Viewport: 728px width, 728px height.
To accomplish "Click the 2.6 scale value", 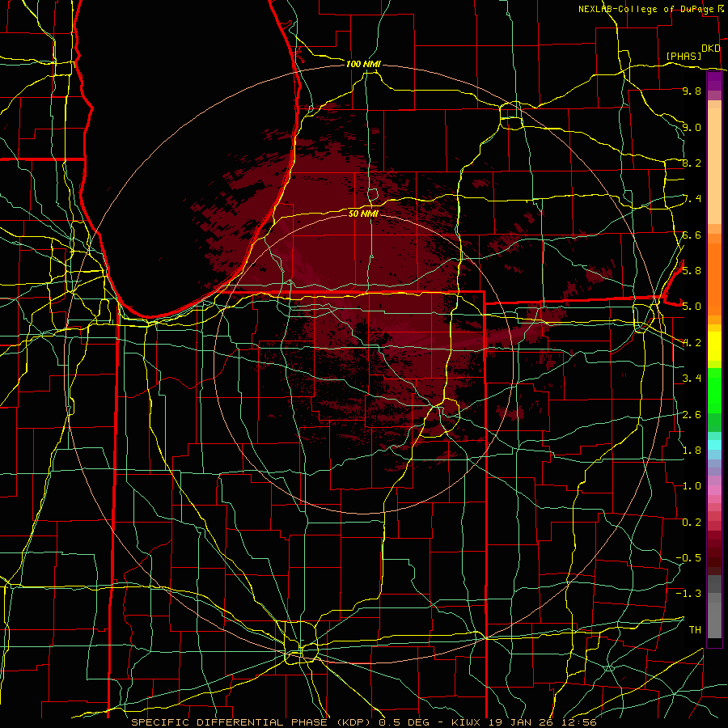I will [x=692, y=414].
